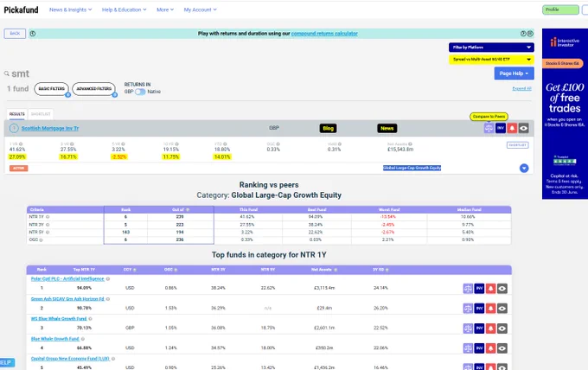588x370 pixels.
Task: Click the INV icon on Scottish Mortgage row
Action: pos(501,128)
